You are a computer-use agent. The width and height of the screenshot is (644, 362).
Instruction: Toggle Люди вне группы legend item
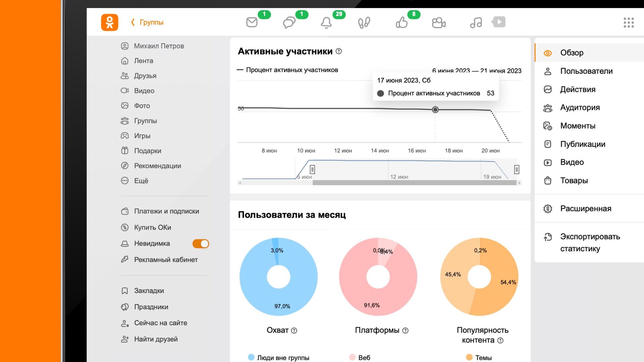click(x=278, y=358)
